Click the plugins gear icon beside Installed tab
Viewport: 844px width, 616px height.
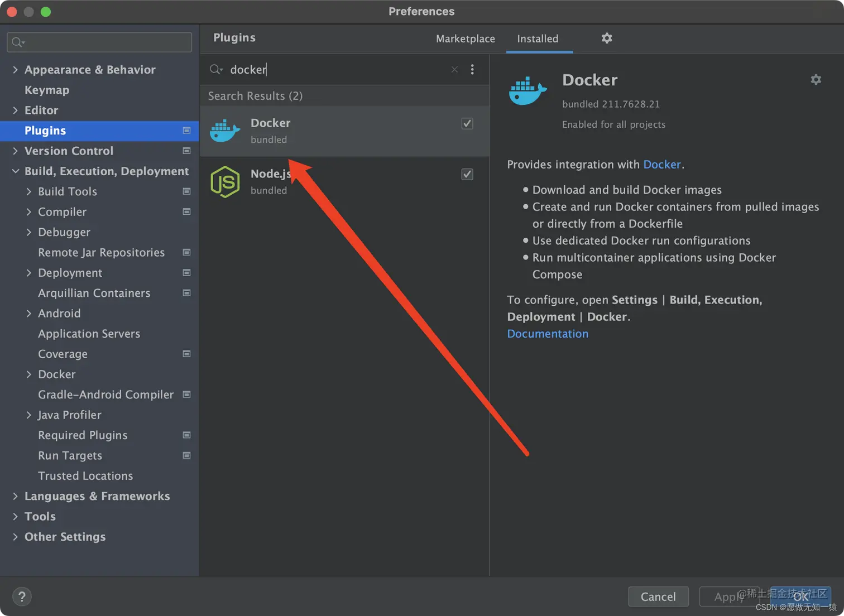pos(607,38)
